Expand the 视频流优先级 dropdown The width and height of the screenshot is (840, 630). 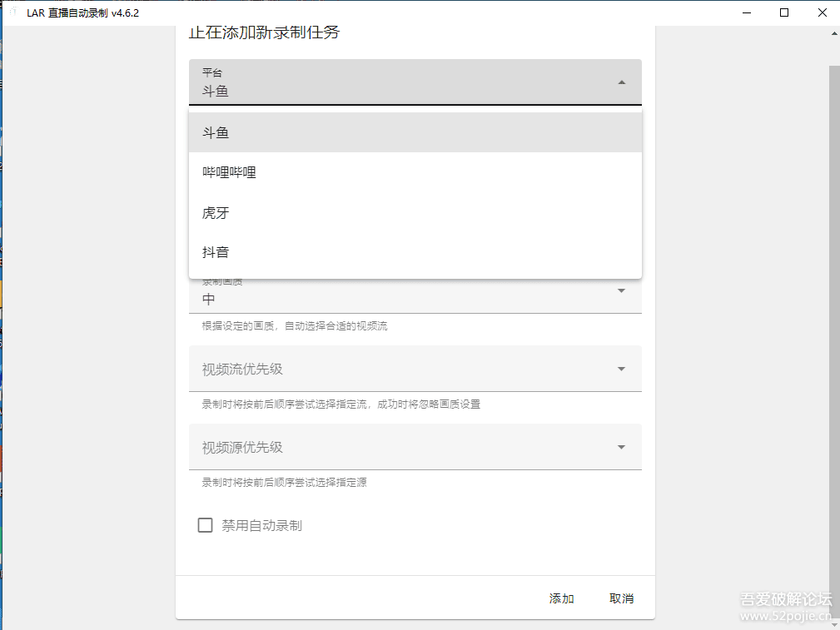415,369
